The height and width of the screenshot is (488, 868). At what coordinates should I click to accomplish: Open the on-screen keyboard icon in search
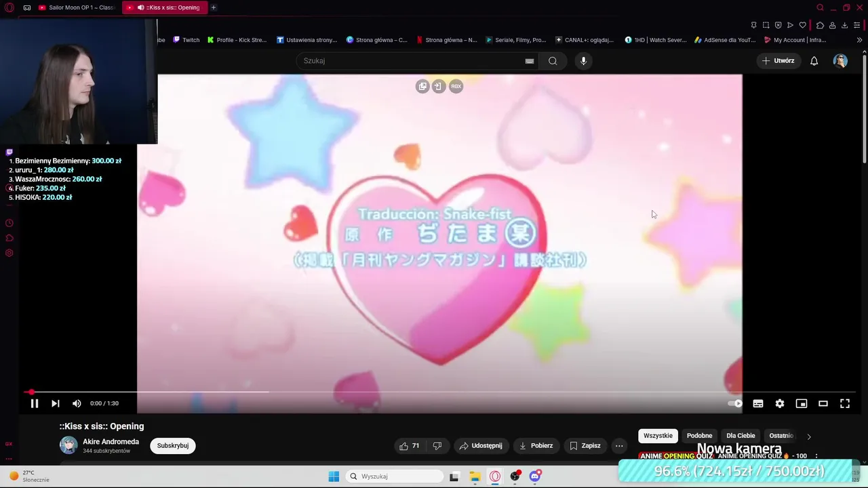(x=530, y=61)
